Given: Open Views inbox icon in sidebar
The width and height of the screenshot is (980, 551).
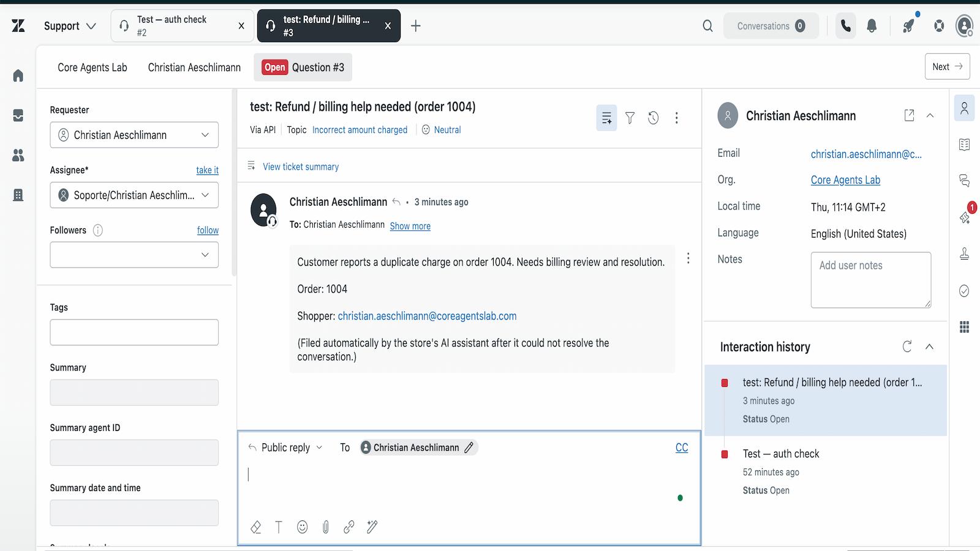Looking at the screenshot, I should [18, 116].
